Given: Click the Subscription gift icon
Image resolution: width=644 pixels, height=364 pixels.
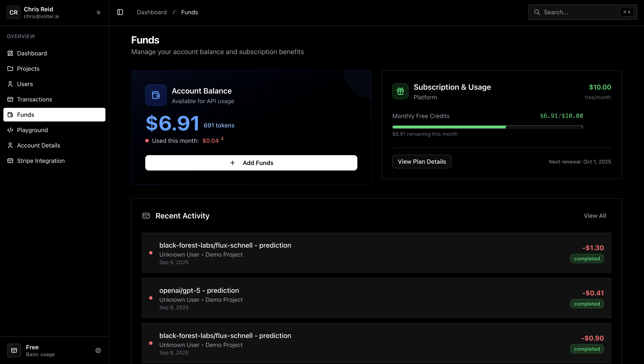Looking at the screenshot, I should pos(400,91).
